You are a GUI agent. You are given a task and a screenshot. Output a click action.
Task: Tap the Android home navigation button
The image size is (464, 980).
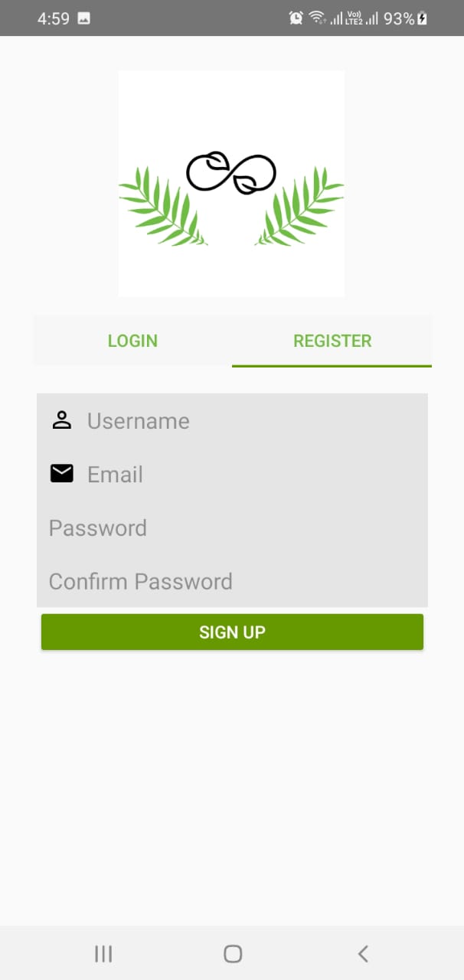tap(233, 953)
